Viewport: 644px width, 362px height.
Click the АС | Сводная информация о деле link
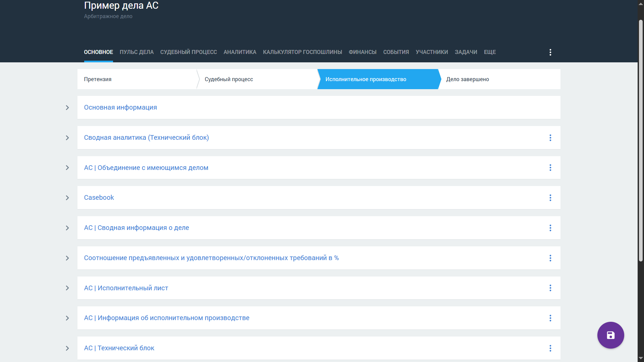[x=137, y=228]
